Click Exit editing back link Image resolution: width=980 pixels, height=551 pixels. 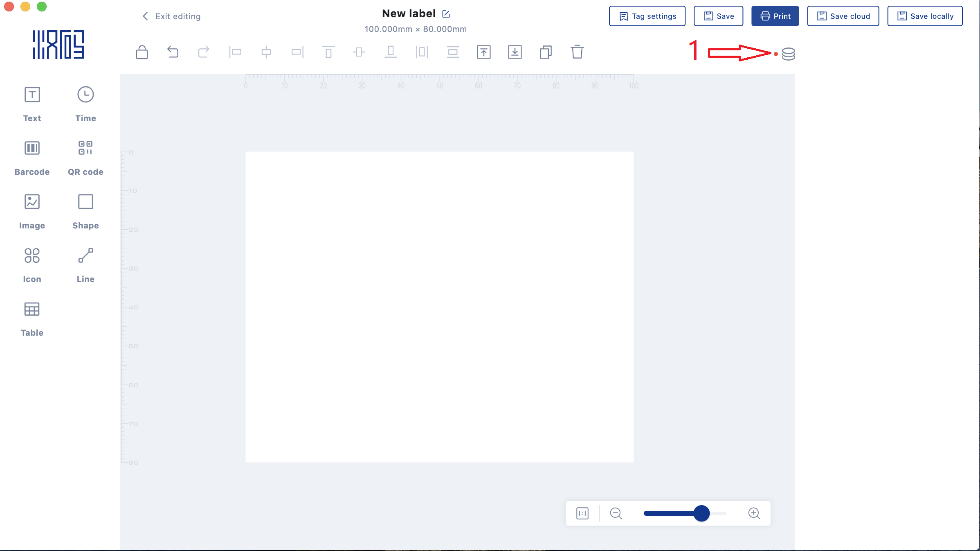[x=171, y=16]
